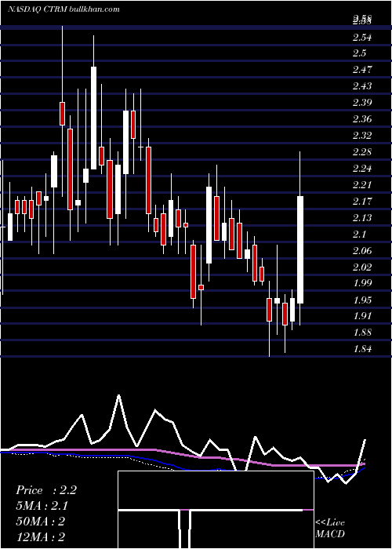
Task: Click the 2.54 price axis label
Action: point(362,37)
